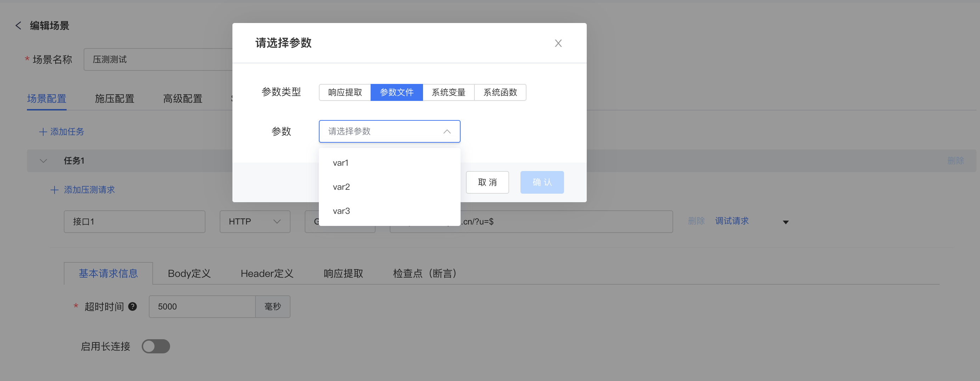Pick var3 from the parameter list
Image resolution: width=980 pixels, height=381 pixels.
341,211
